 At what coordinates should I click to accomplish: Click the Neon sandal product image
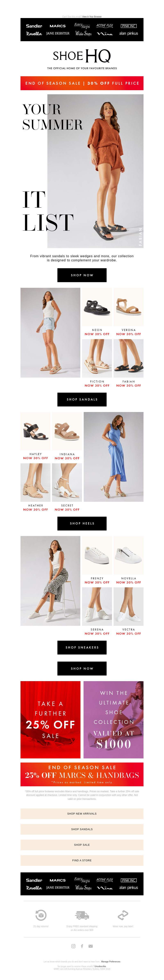pyautogui.click(x=97, y=307)
